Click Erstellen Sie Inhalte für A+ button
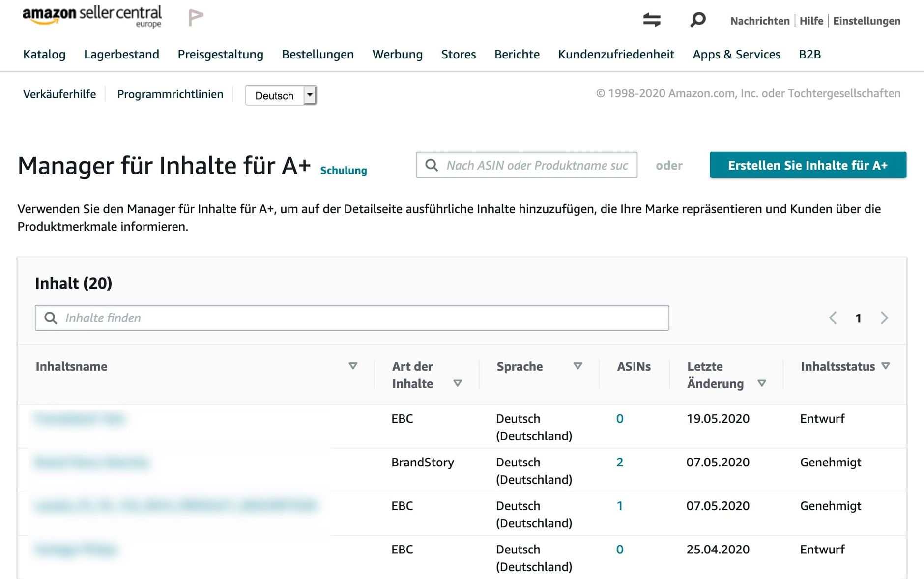Screen dimensions: 924x579 [x=808, y=165]
